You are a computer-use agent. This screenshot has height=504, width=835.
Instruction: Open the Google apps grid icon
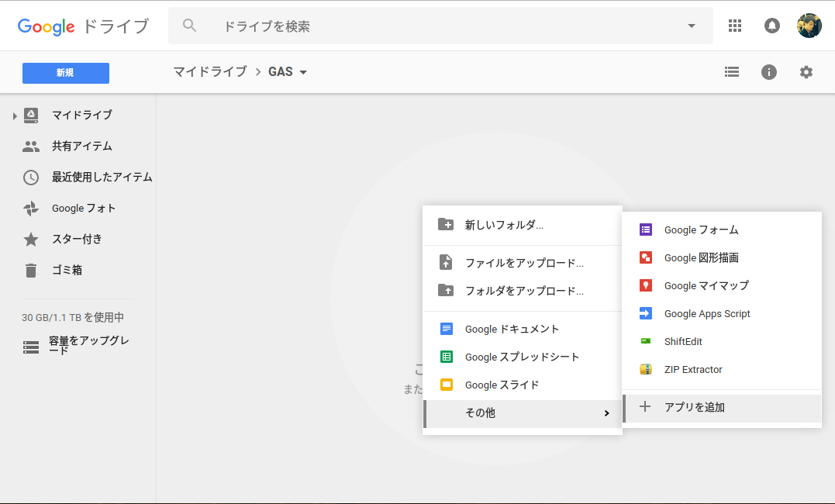(x=735, y=26)
